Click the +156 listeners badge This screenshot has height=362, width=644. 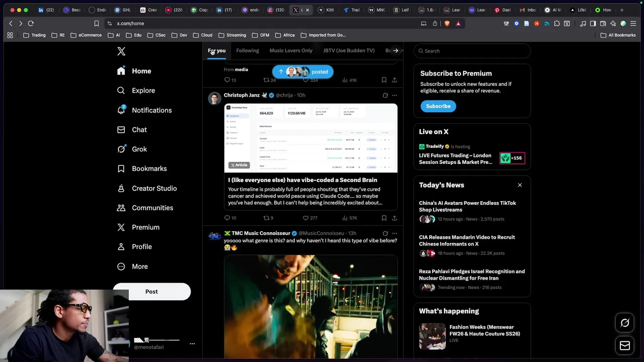[512, 158]
